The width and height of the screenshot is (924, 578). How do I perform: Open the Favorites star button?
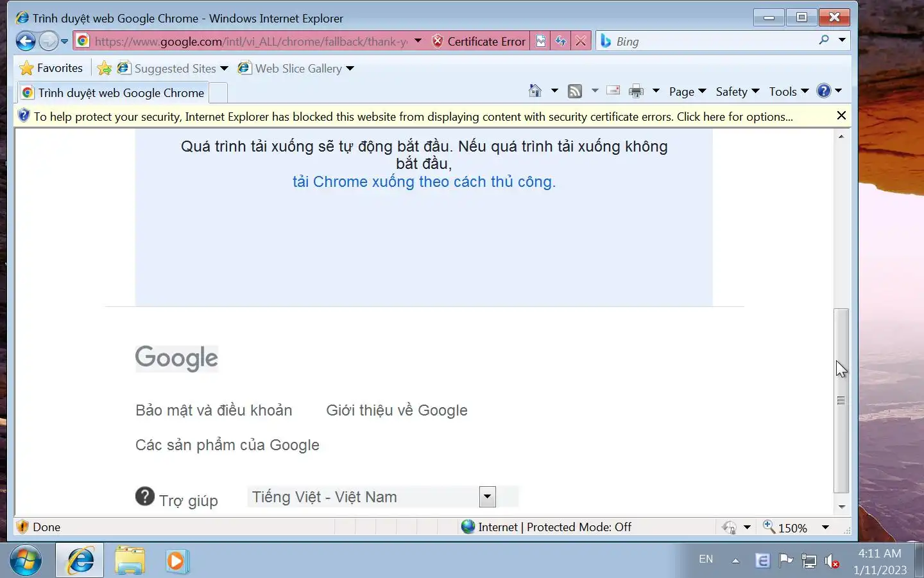(x=51, y=68)
